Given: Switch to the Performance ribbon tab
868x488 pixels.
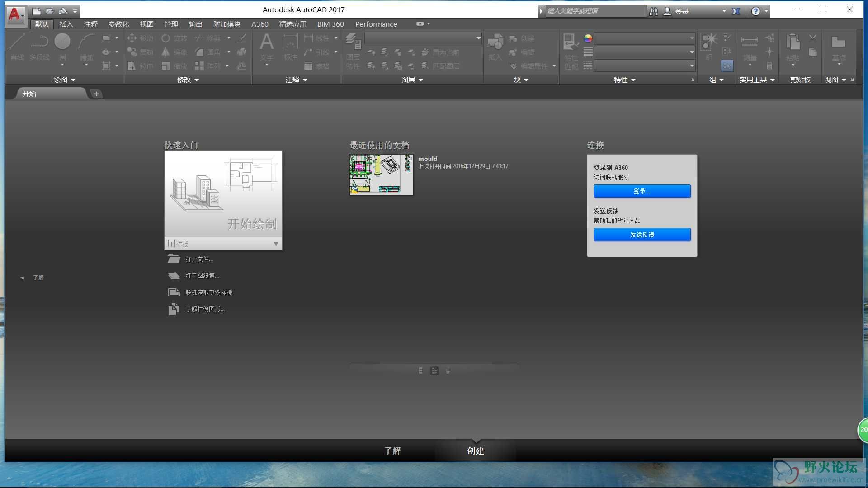Looking at the screenshot, I should [376, 24].
